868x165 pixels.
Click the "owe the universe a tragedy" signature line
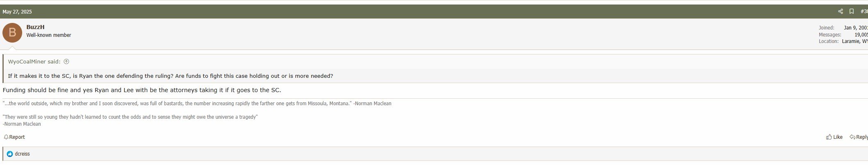[130, 117]
